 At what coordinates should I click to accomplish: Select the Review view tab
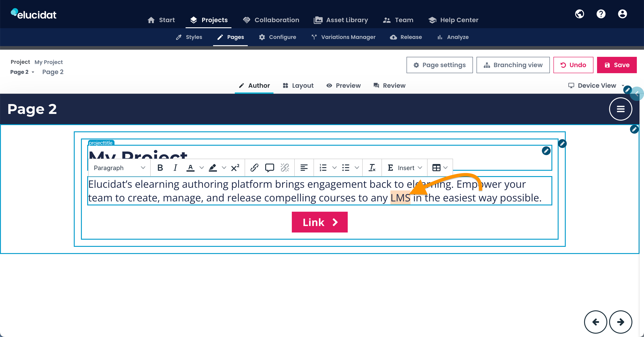point(389,85)
